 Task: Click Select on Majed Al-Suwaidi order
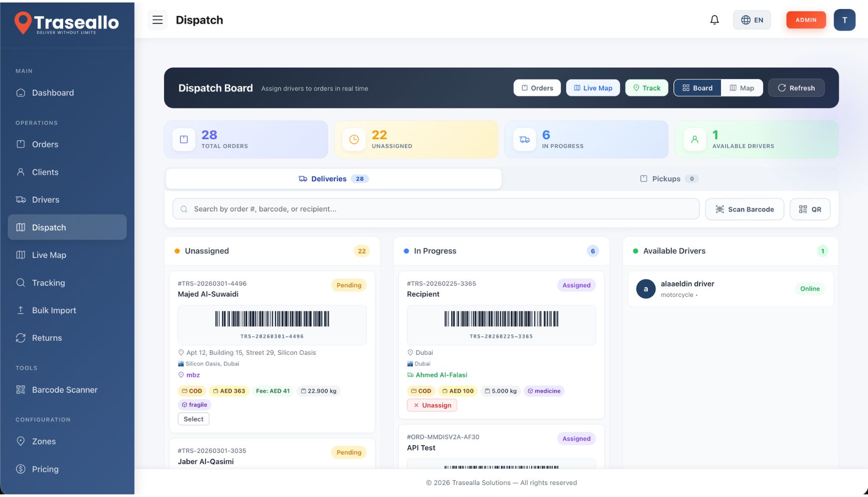193,419
